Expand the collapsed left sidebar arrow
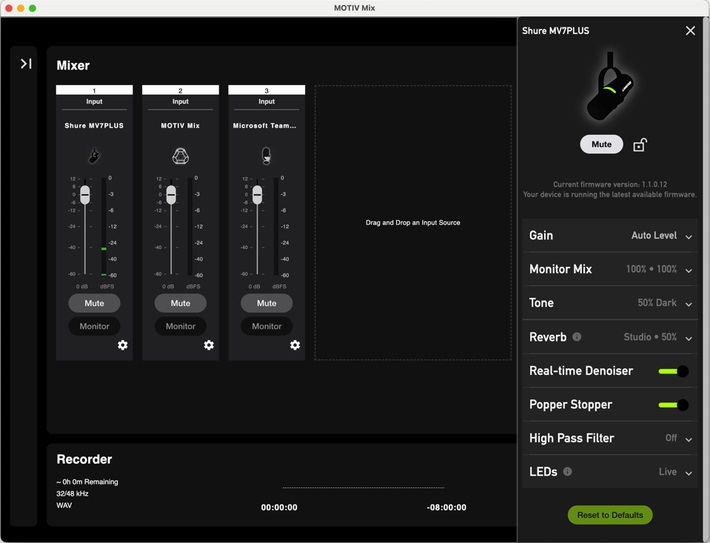The width and height of the screenshot is (710, 543). 26,64
